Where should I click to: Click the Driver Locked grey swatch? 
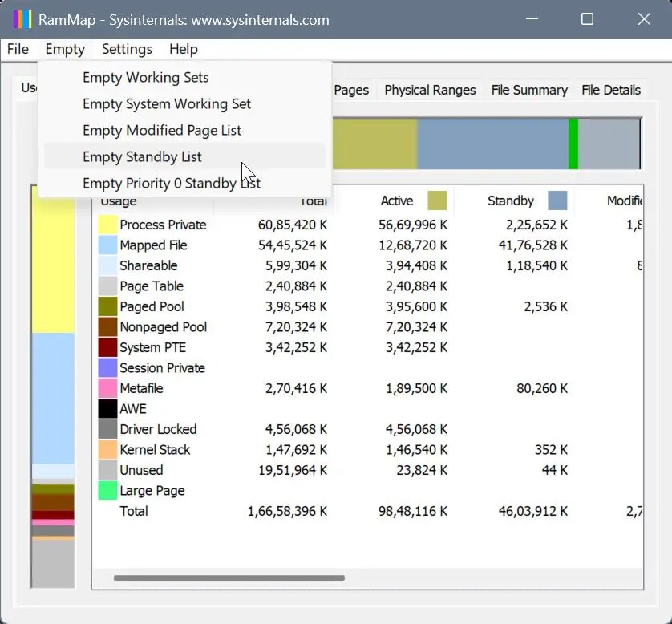[x=107, y=429]
